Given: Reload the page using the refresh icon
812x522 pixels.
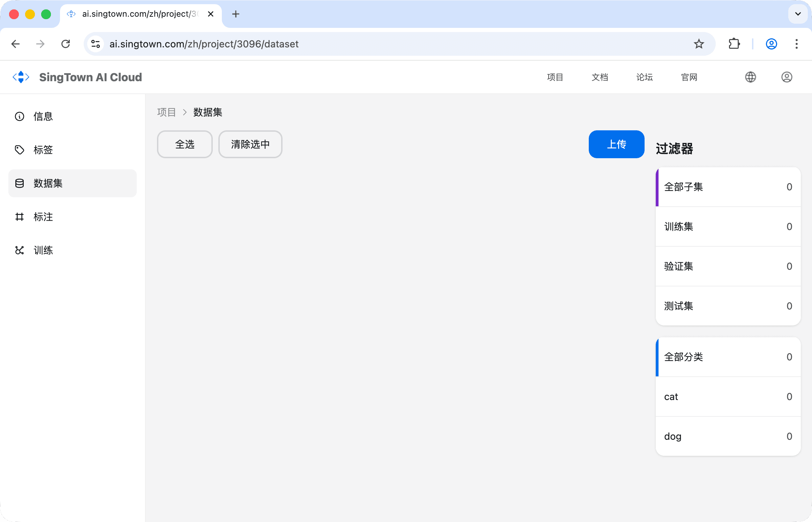Looking at the screenshot, I should 66,44.
